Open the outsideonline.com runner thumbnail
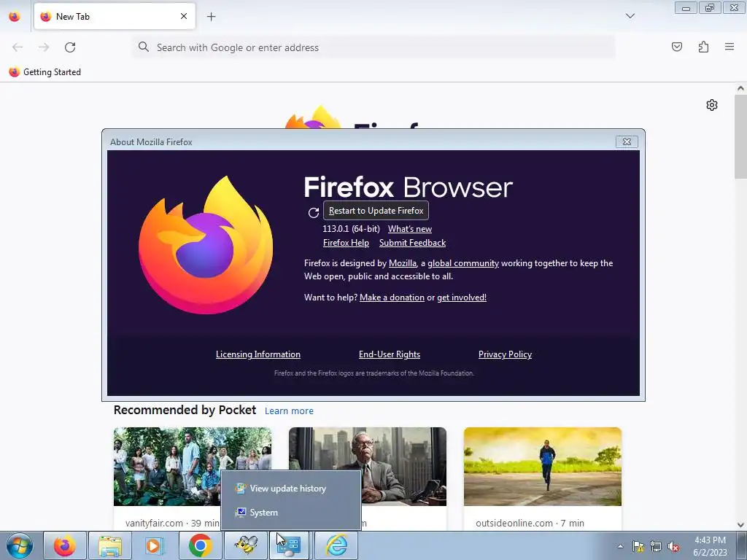The width and height of the screenshot is (747, 560). 543,466
